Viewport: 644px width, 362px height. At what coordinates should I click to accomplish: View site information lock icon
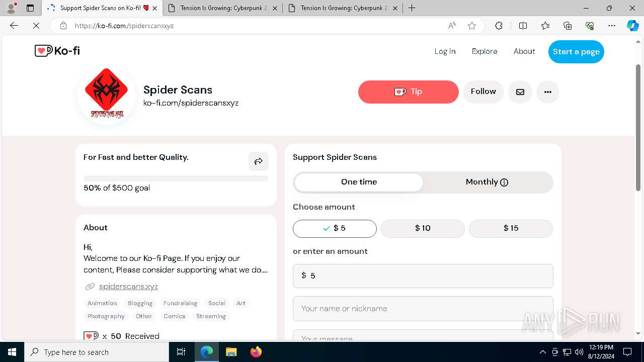click(63, 26)
